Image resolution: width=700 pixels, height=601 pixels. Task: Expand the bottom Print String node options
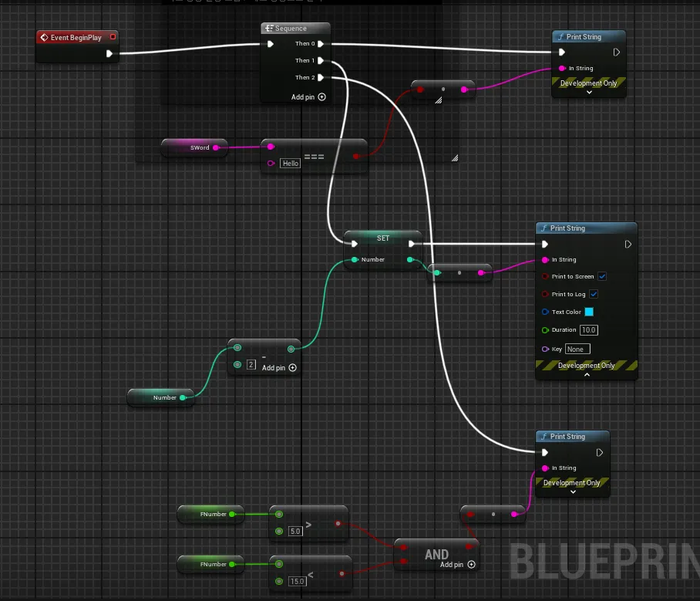click(x=574, y=492)
